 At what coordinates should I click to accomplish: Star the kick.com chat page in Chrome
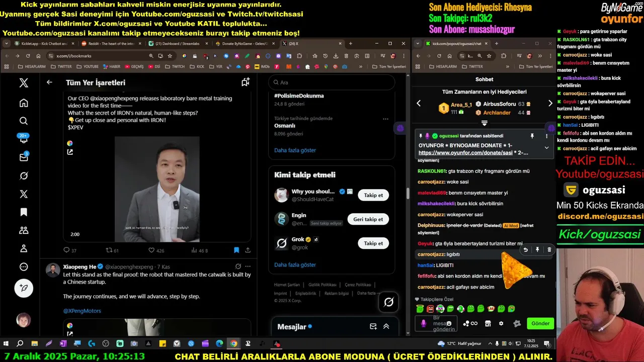[x=489, y=56]
